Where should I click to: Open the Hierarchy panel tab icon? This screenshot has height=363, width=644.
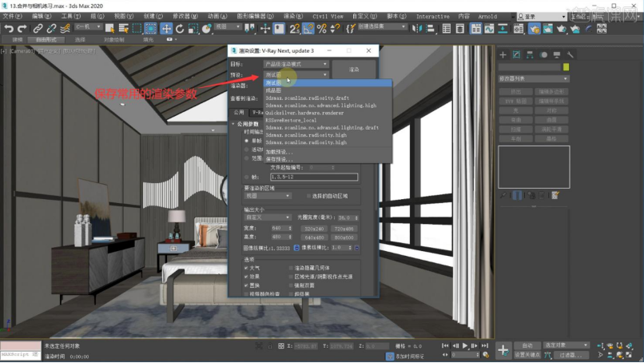(x=530, y=54)
